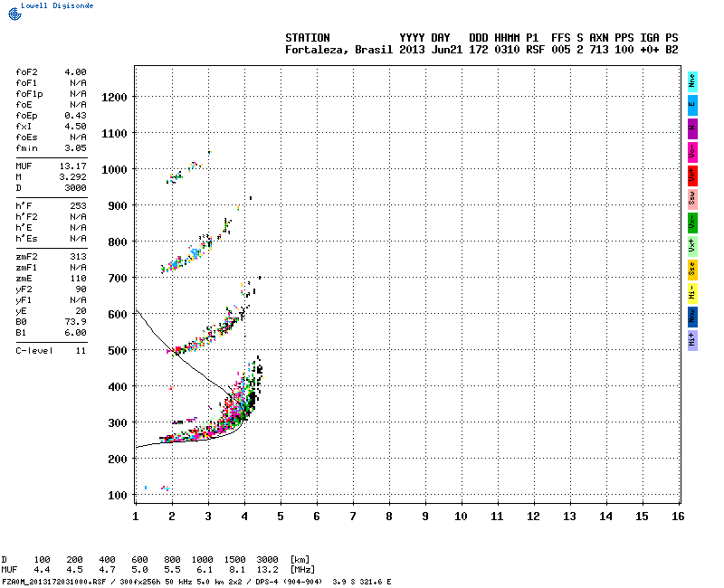Click the time 0310 in header
724x588 pixels.
507,50
